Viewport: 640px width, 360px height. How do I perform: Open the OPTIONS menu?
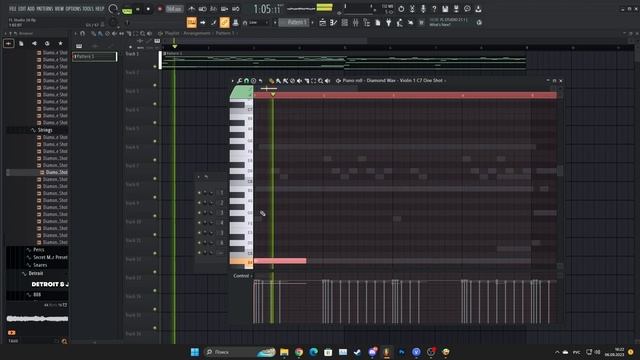pos(73,9)
